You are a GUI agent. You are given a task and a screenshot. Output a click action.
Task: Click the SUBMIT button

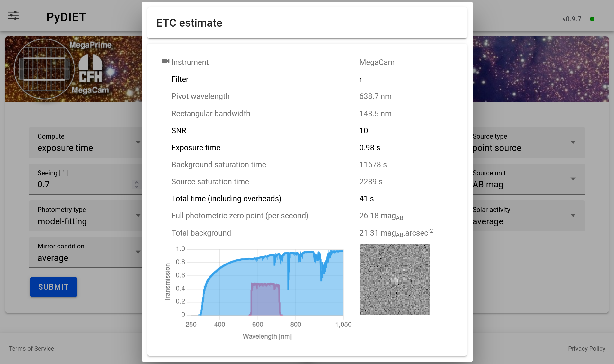pyautogui.click(x=54, y=287)
